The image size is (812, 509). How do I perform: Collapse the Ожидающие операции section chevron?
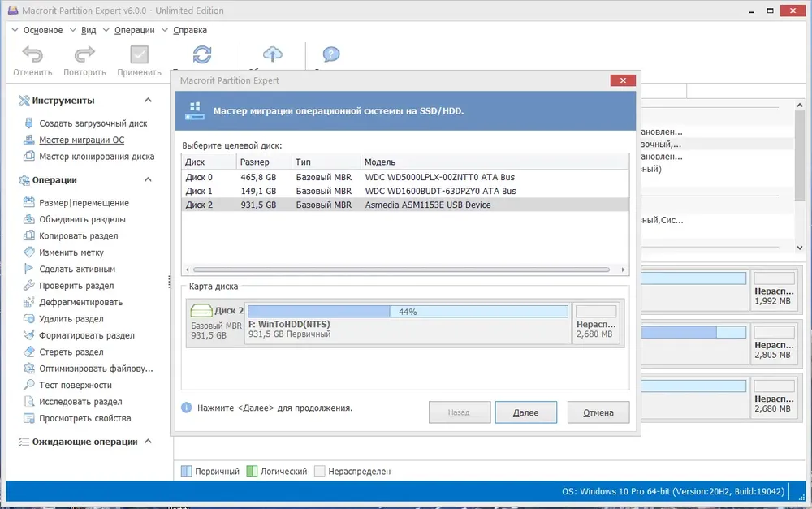point(148,441)
